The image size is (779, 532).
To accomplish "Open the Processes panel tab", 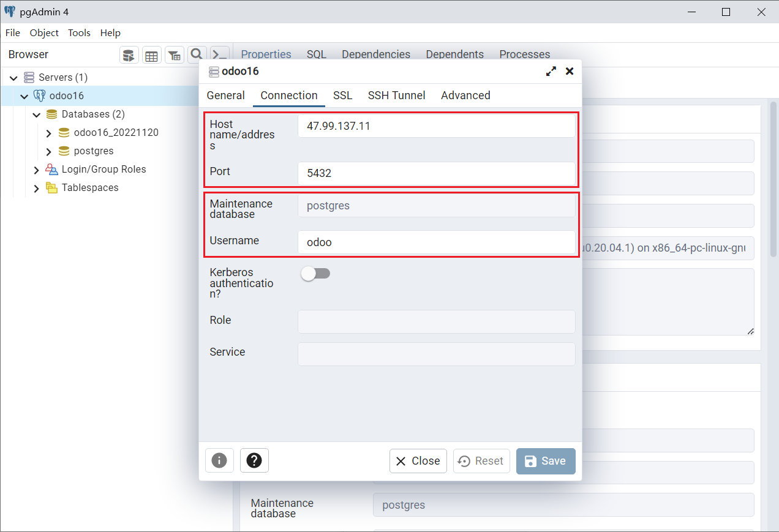I will (525, 54).
